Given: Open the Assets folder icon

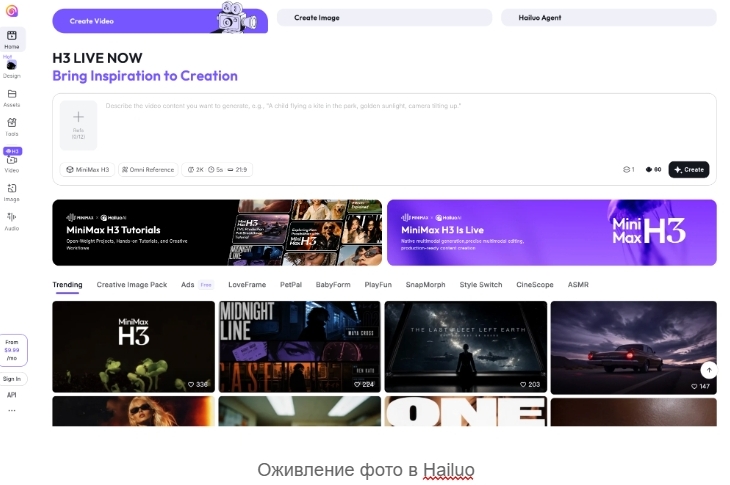Looking at the screenshot, I should 12,94.
